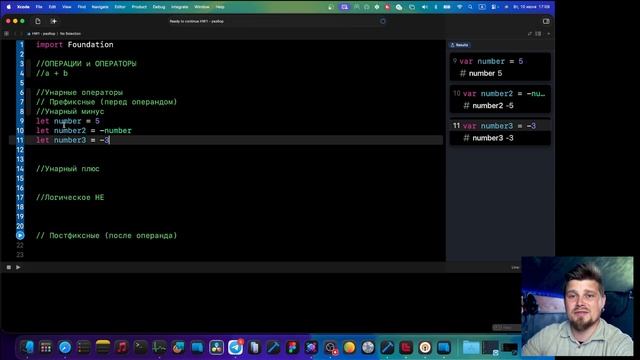Open the Debug menu
Screen dimensions: 640x360
pyautogui.click(x=159, y=7)
